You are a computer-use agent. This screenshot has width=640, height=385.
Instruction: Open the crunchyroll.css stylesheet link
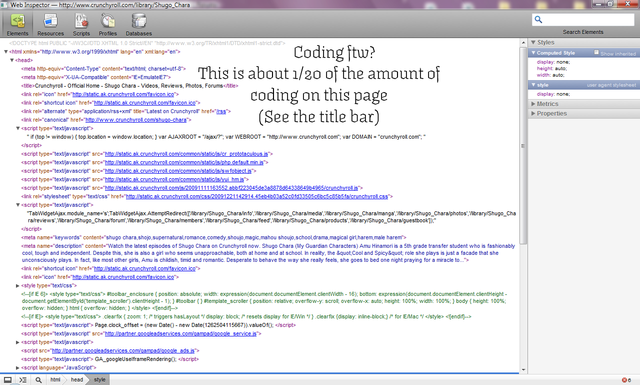tap(257, 196)
